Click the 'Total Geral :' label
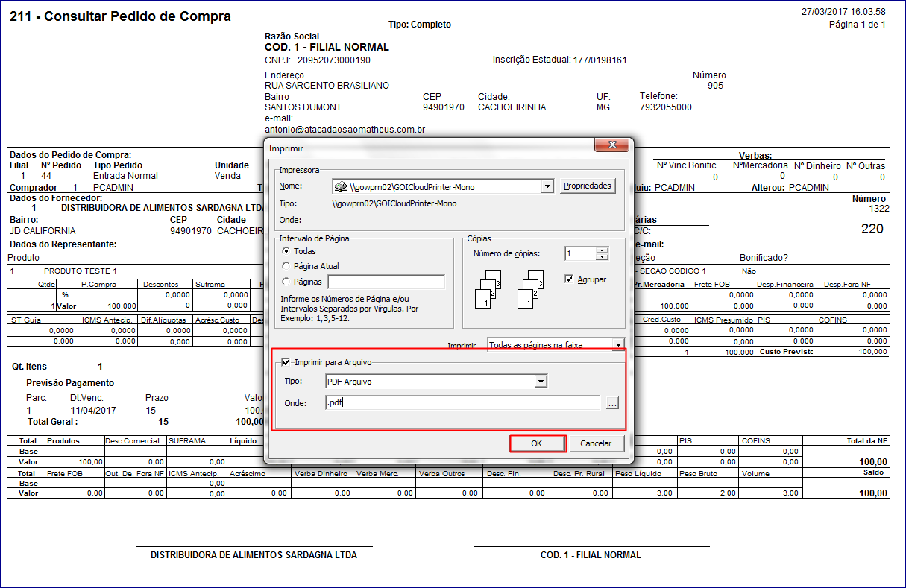Viewport: 906px width, 588px height. [x=52, y=421]
